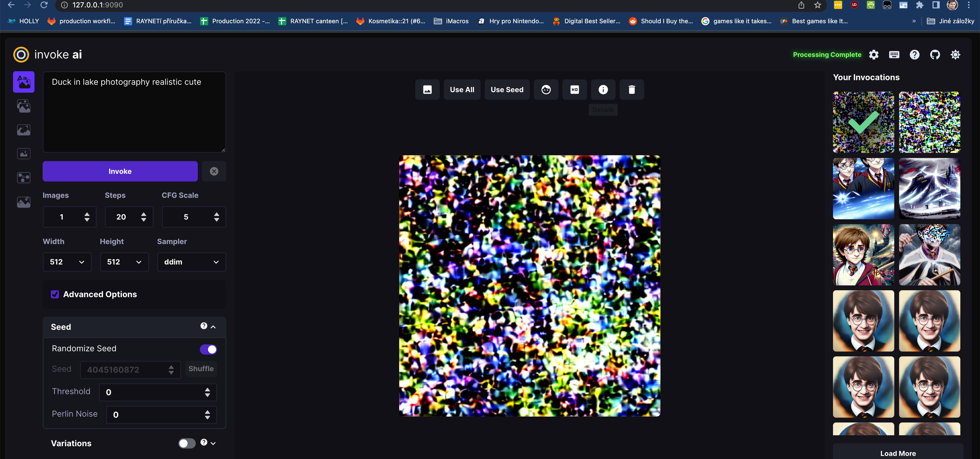Open the inpainting tab icon in sidebar
980x459 pixels.
(23, 130)
